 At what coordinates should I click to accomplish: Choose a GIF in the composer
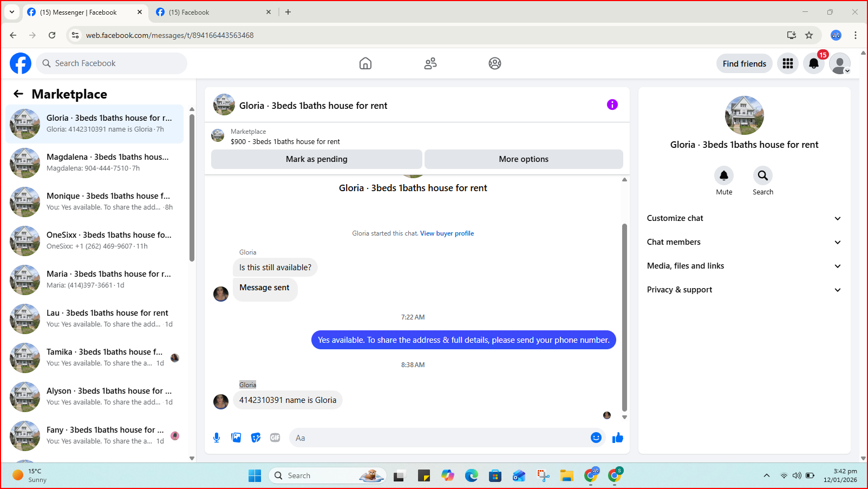coord(275,438)
